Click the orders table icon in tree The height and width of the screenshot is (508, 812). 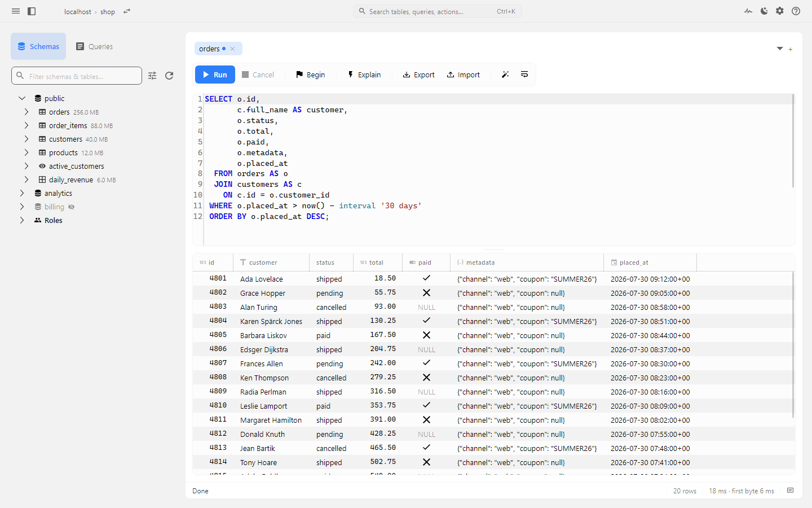click(x=42, y=112)
